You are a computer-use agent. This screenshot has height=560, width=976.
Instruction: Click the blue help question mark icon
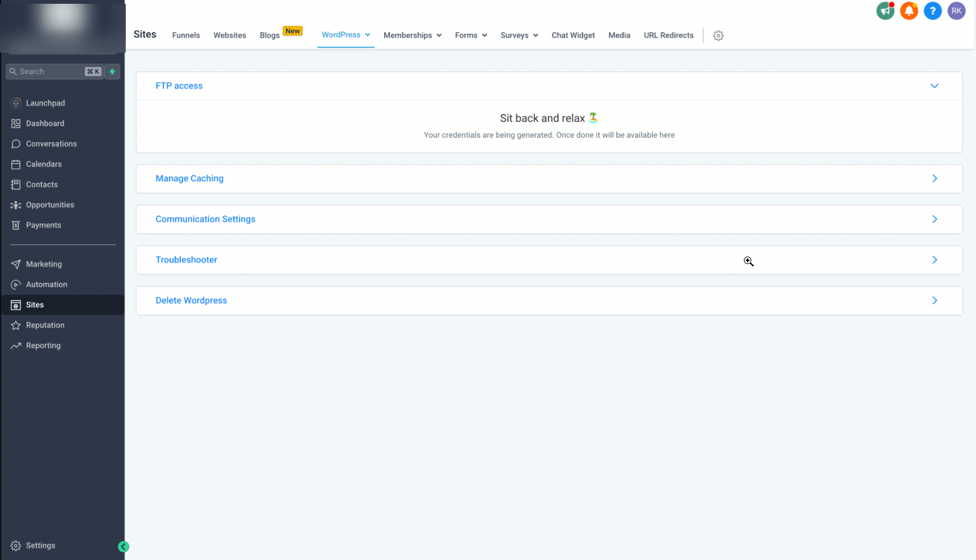(x=932, y=11)
